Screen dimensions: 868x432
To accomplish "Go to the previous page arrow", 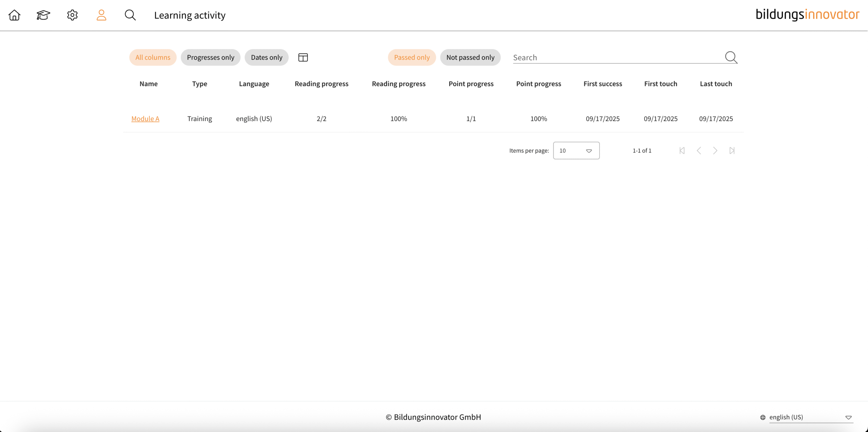I will point(699,151).
